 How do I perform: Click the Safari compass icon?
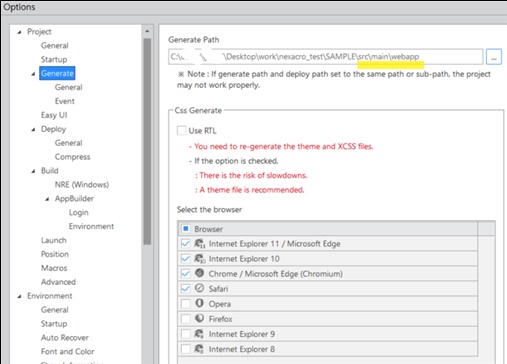[x=199, y=288]
